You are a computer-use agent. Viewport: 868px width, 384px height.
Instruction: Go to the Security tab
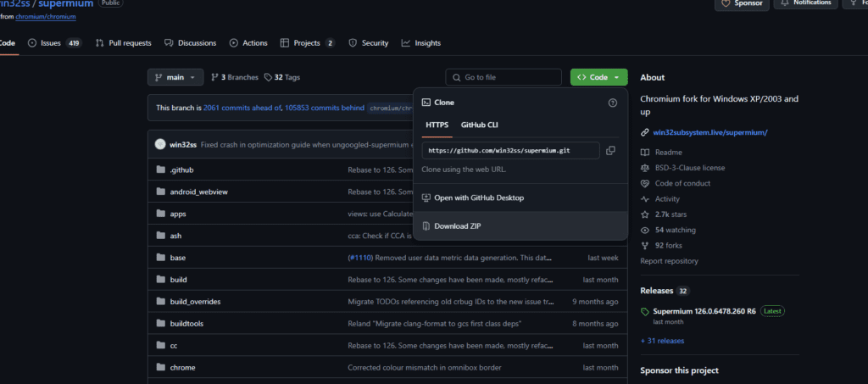(x=368, y=43)
